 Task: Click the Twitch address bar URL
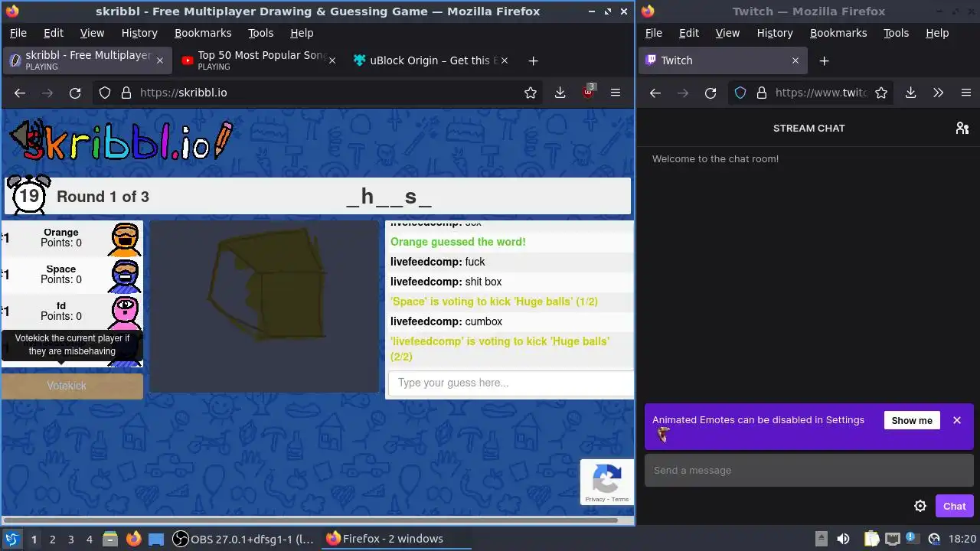820,93
